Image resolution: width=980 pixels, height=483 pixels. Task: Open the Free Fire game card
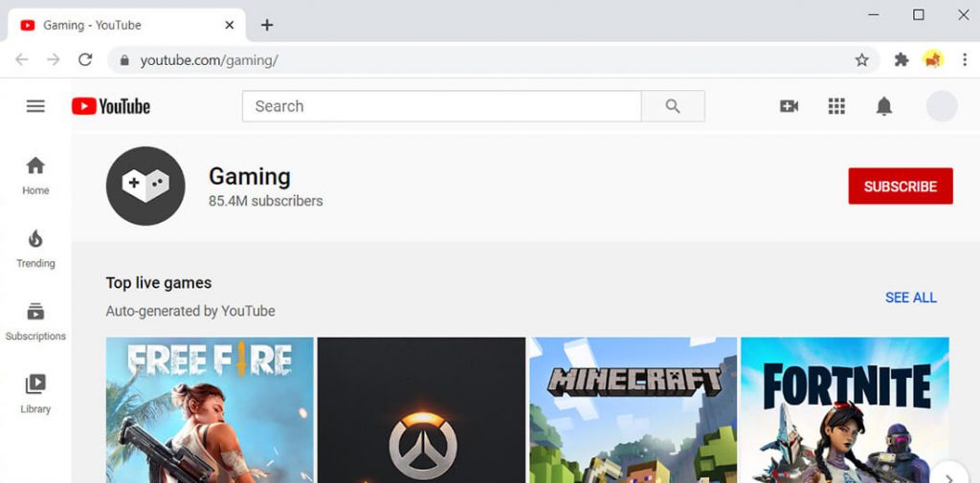(210, 410)
